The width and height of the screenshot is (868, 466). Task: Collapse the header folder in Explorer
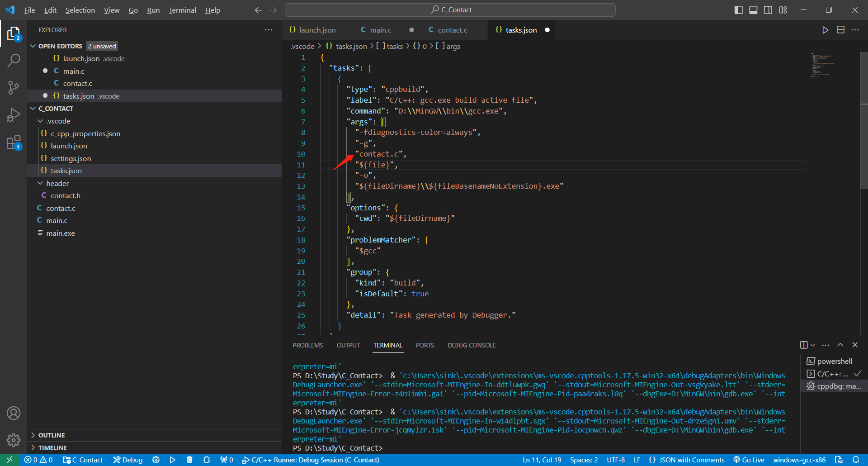pos(41,183)
